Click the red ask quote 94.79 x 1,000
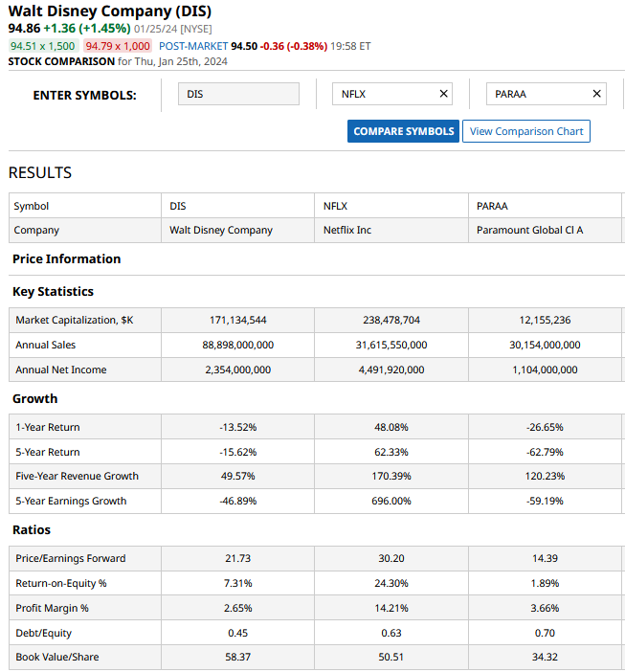 point(118,46)
